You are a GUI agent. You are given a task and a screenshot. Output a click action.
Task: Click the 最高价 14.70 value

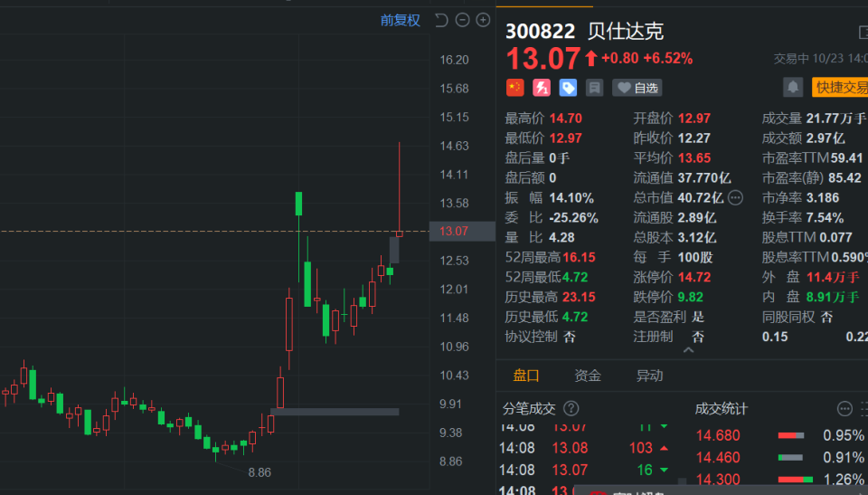click(565, 118)
